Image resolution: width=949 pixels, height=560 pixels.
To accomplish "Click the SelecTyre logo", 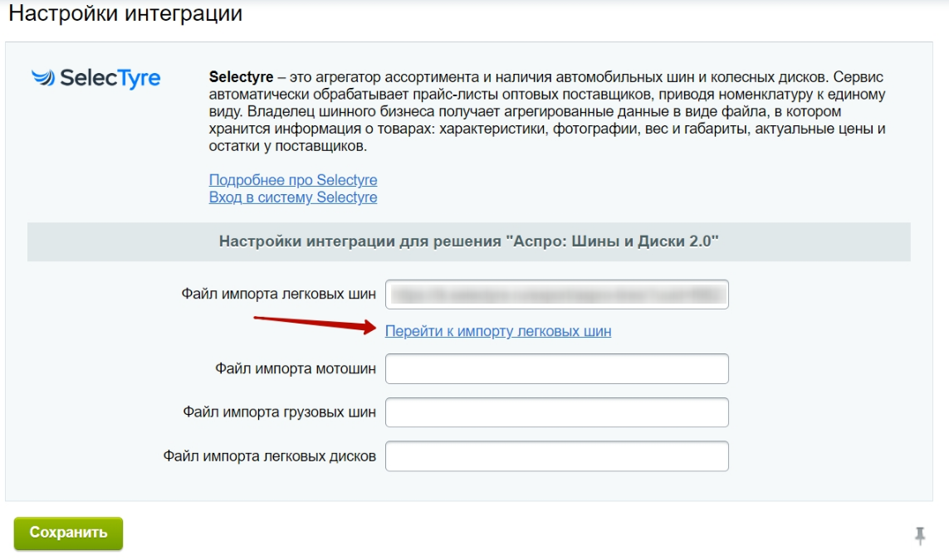I will coord(96,78).
